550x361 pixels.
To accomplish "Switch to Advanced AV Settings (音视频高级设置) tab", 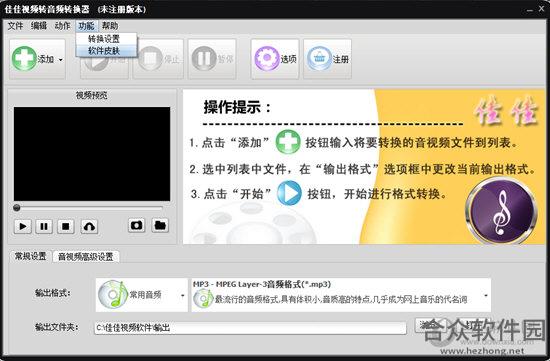I will click(86, 257).
